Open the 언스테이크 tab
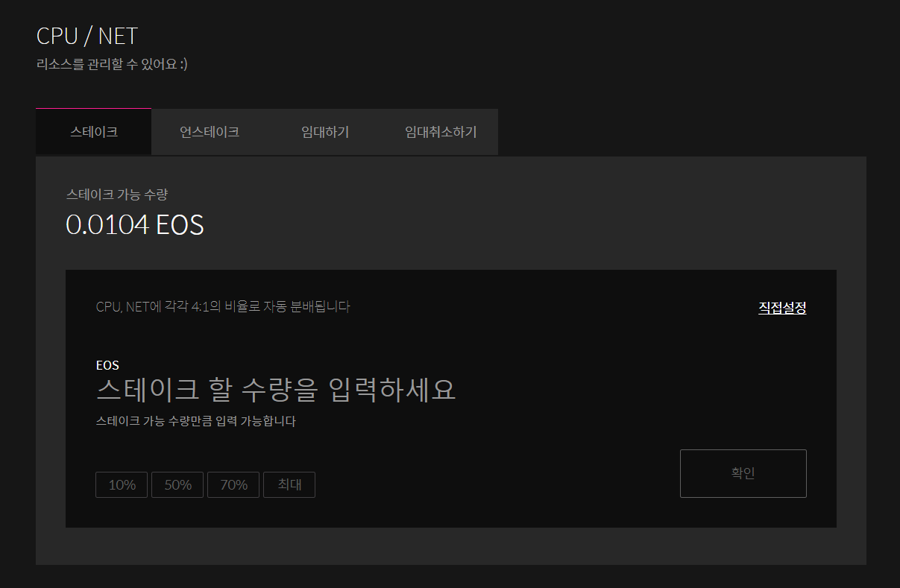The width and height of the screenshot is (900, 588). pos(210,132)
